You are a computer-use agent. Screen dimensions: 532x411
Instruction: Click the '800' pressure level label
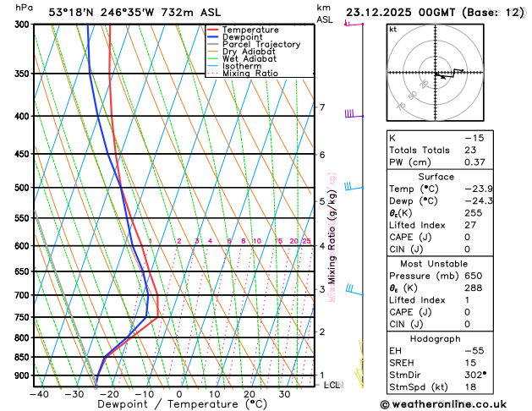[x=24, y=338]
